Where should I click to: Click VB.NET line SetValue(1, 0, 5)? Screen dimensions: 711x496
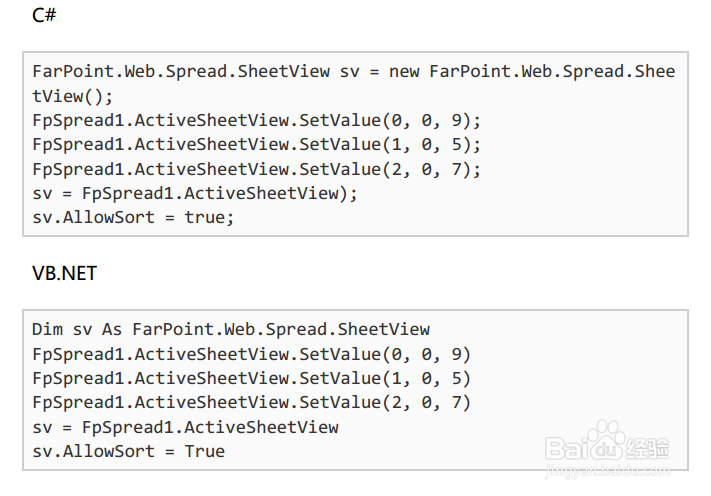tap(251, 379)
